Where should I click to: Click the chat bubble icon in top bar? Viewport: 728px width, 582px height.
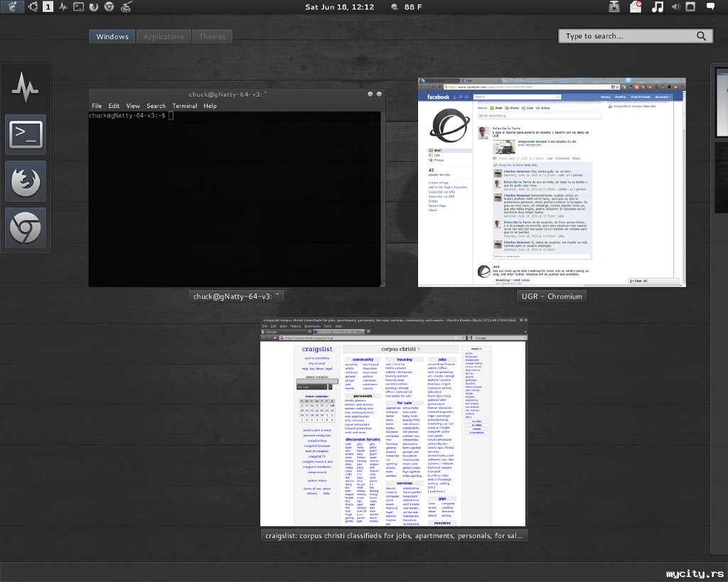pos(710,7)
